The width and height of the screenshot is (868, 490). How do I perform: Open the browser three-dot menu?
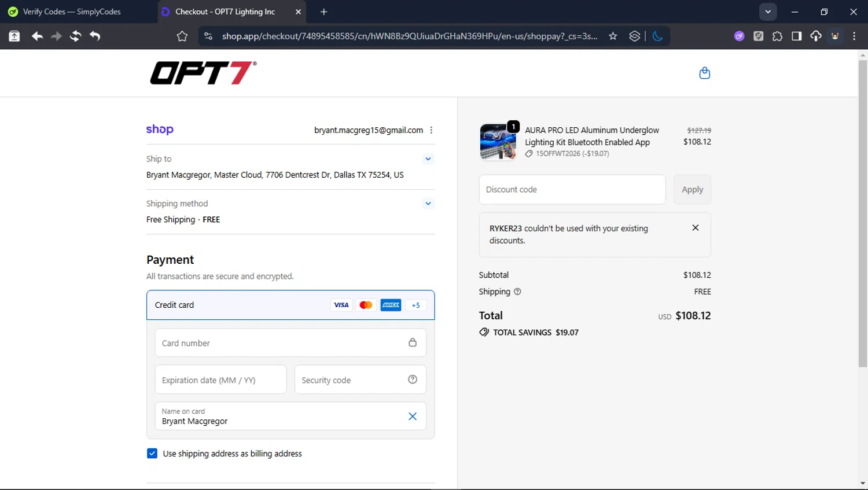click(x=854, y=36)
